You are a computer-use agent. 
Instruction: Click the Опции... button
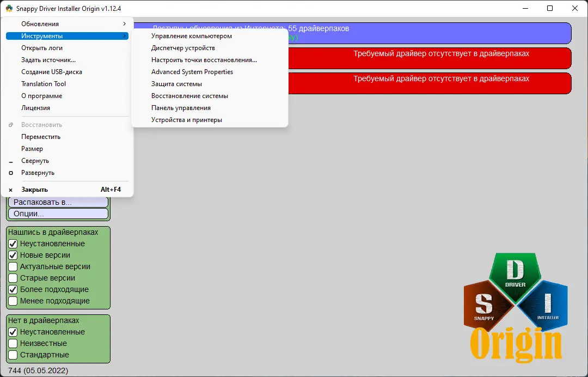[58, 214]
